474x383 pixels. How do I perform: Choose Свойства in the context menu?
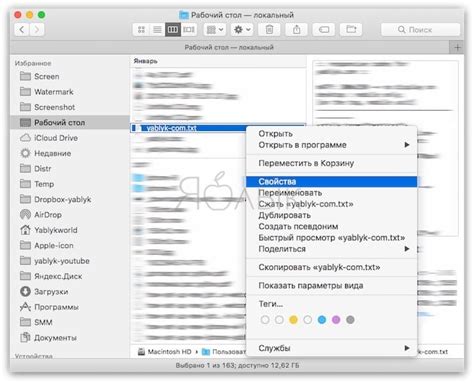click(331, 182)
